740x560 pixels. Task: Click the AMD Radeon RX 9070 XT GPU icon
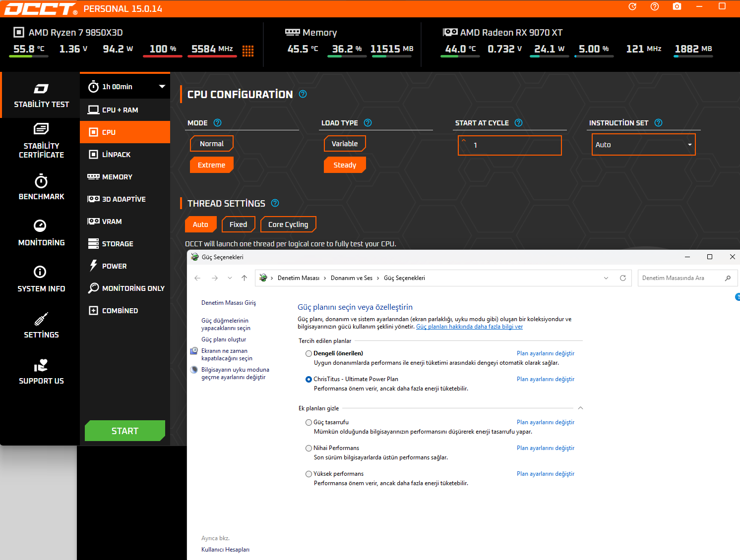click(450, 32)
